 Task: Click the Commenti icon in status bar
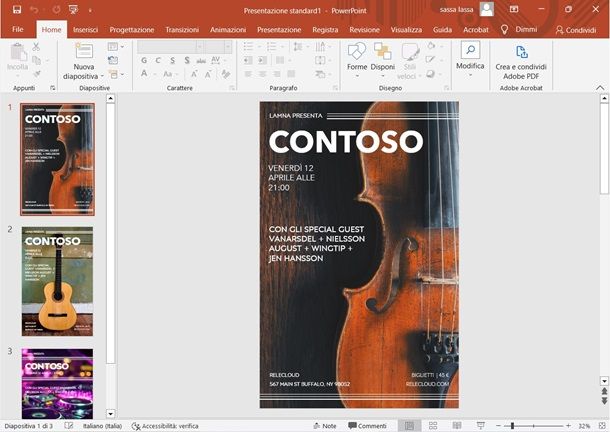pos(366,425)
